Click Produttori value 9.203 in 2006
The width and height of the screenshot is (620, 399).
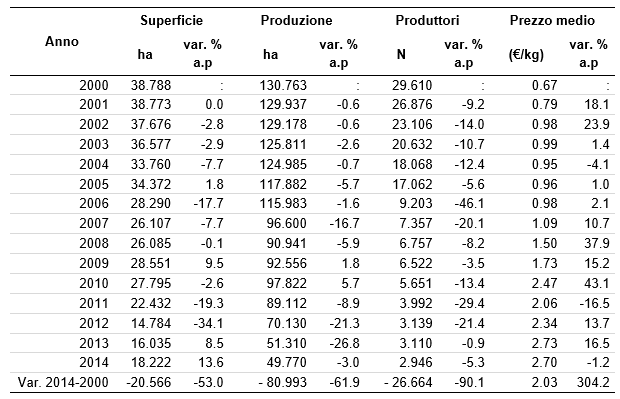click(x=416, y=203)
